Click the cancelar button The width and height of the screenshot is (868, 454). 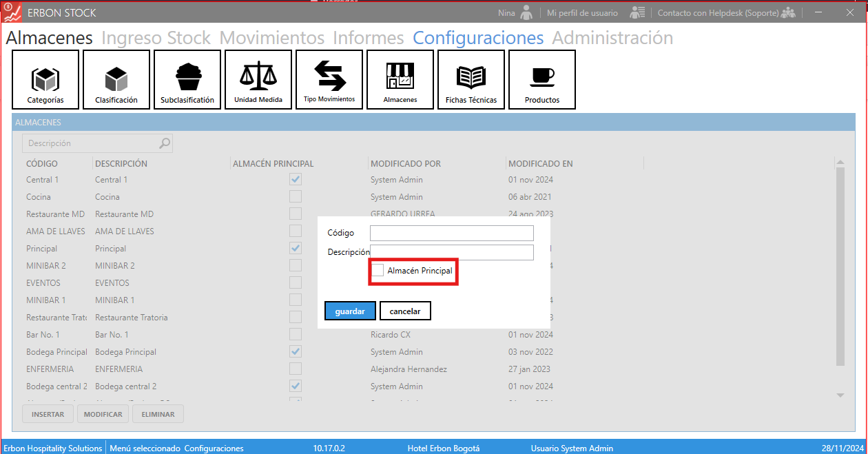[x=405, y=311]
